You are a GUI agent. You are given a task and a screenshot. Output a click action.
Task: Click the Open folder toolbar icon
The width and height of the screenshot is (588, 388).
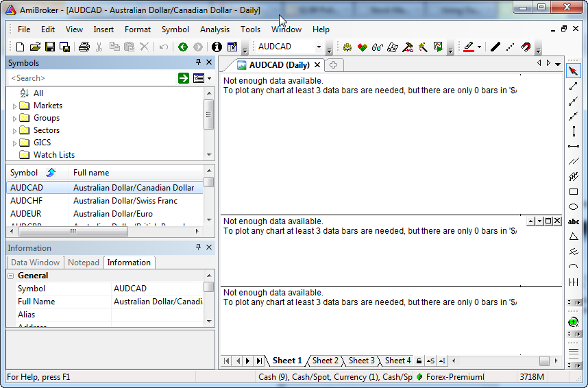pyautogui.click(x=35, y=47)
